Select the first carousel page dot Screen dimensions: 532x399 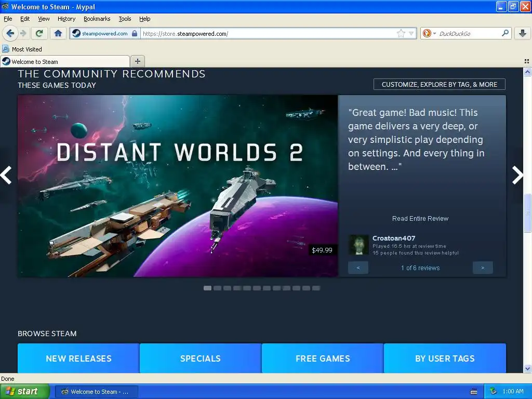coord(207,288)
